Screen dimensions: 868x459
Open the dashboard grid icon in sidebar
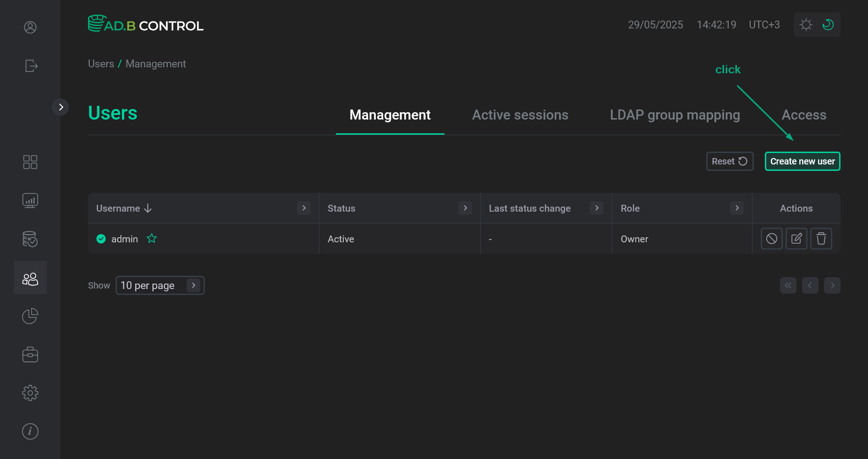tap(30, 162)
